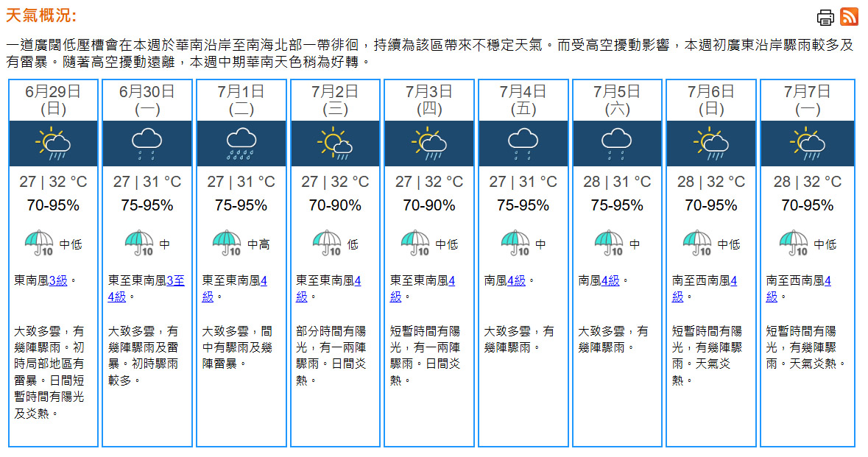This screenshot has width=868, height=457.
Task: Open the orange RSS feed icon
Action: 849,17
